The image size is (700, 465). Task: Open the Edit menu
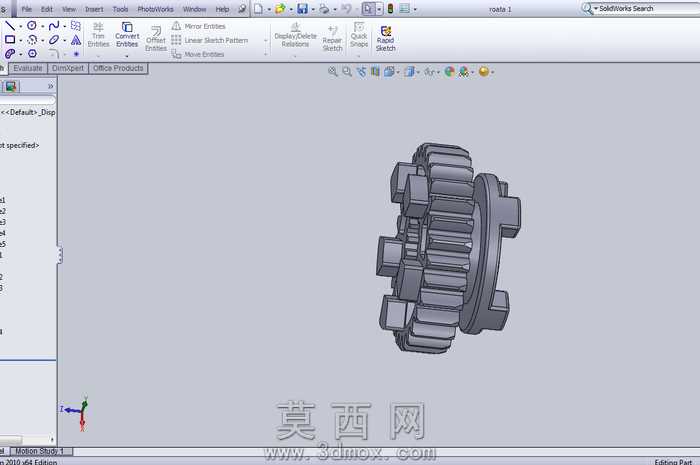pyautogui.click(x=46, y=9)
